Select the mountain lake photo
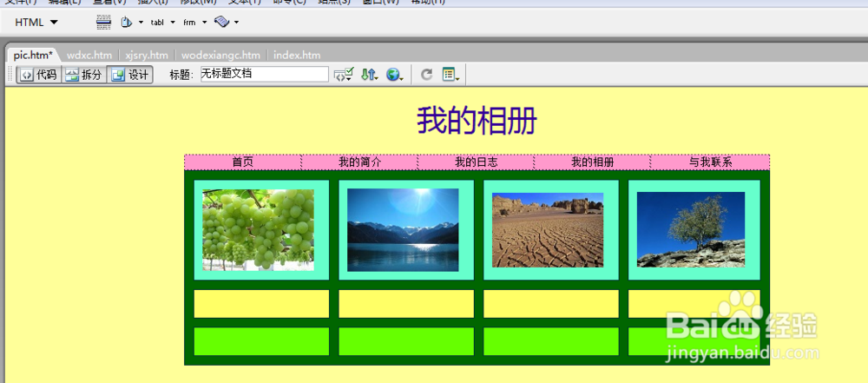This screenshot has width=868, height=383. (403, 230)
